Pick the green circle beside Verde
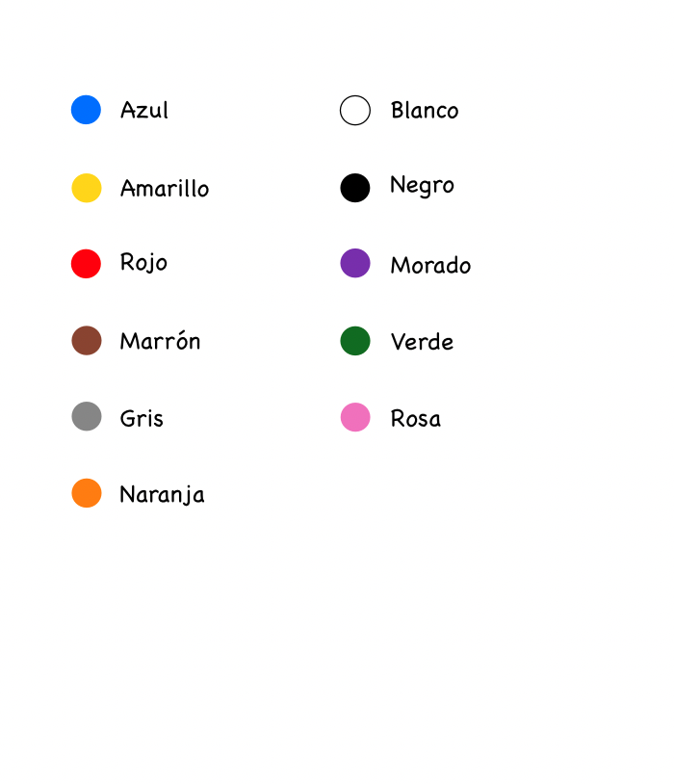Viewport: 674px width, 784px height. point(355,341)
